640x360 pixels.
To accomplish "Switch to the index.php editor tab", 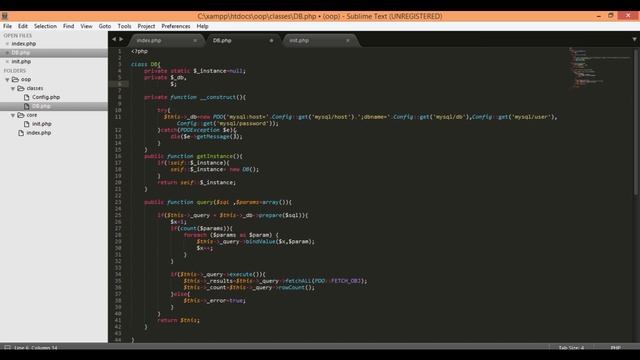I will (x=167, y=40).
